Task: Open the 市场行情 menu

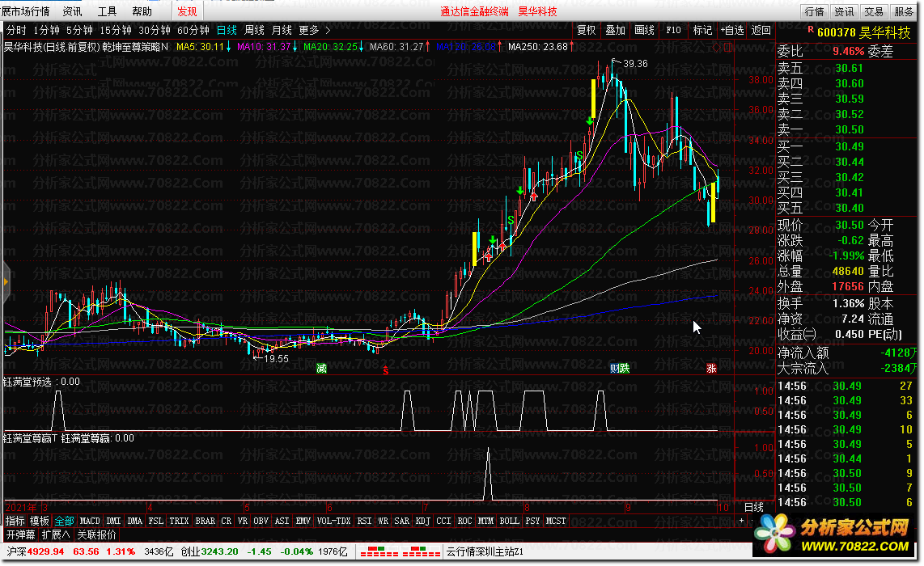Action: point(25,11)
